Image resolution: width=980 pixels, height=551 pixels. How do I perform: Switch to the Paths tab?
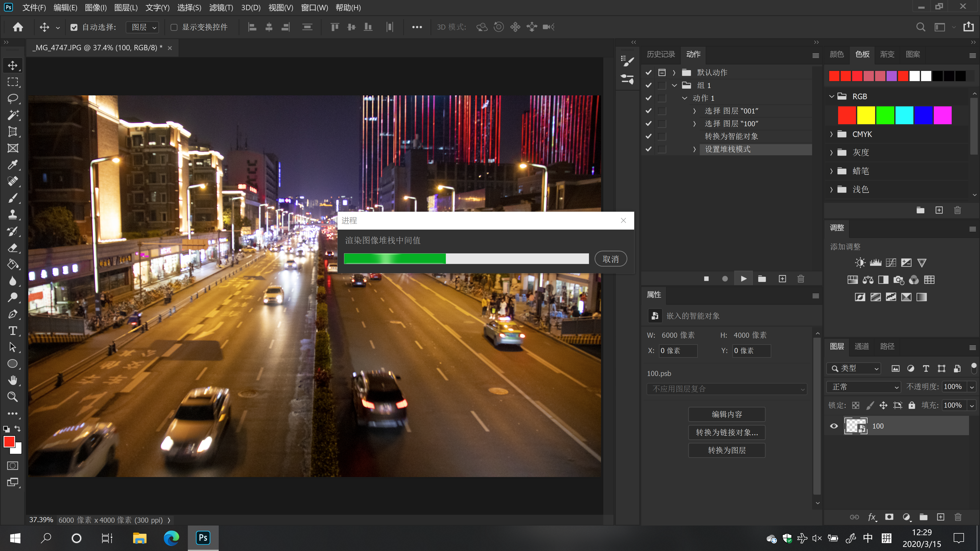[887, 346]
